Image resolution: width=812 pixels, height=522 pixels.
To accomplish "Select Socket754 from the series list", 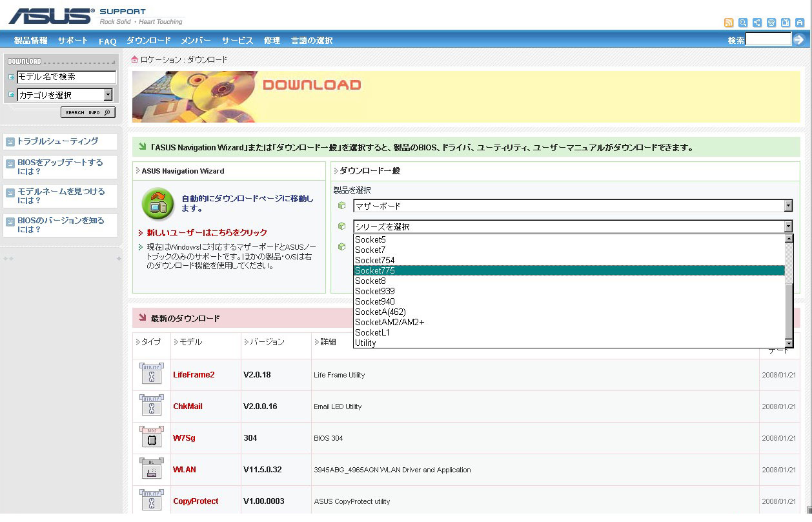I will point(569,260).
